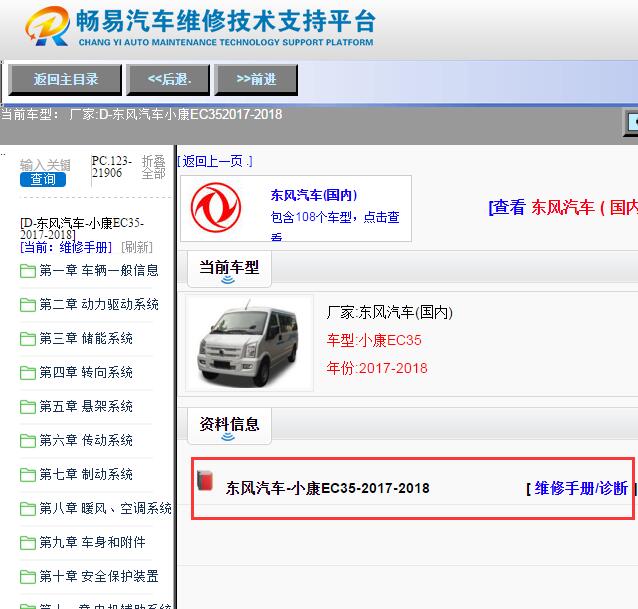This screenshot has width=638, height=609.
Task: Click 折叠全部 to collapse all chapters
Action: pyautogui.click(x=153, y=167)
